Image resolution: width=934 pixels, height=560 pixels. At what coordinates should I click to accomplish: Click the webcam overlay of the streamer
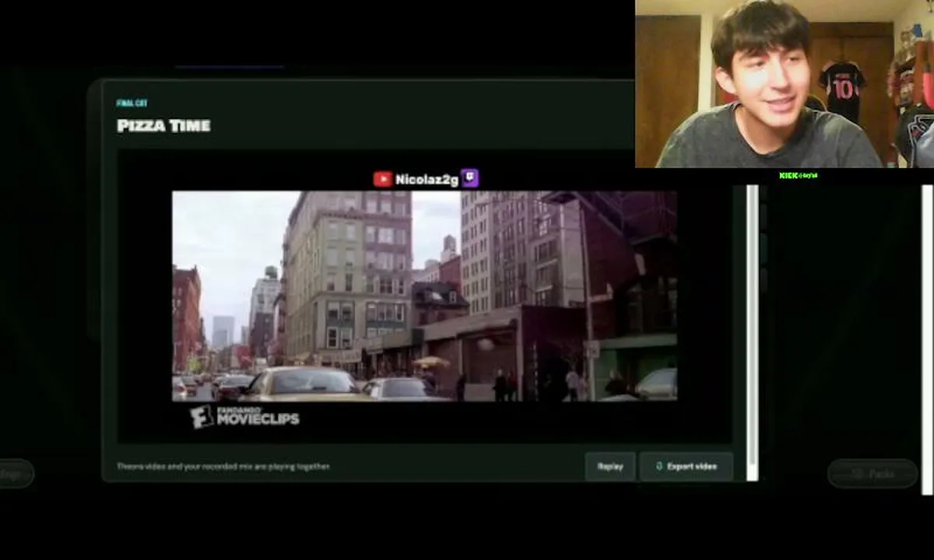pos(785,83)
